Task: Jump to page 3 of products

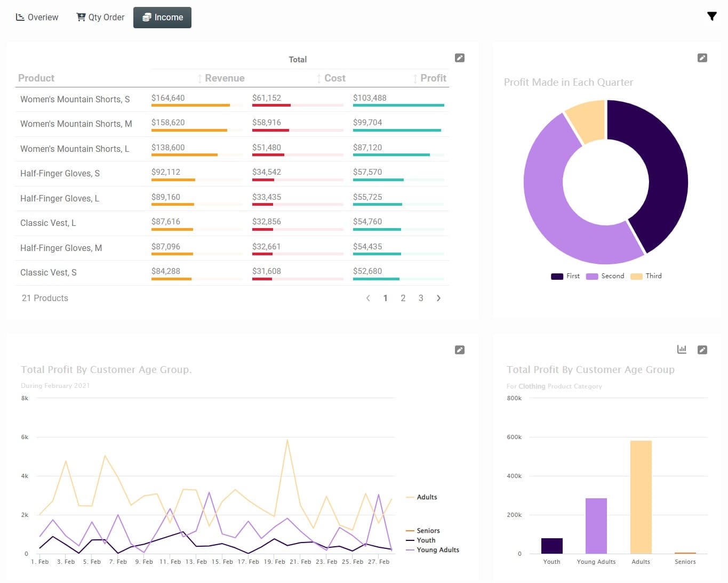Action: (x=421, y=298)
